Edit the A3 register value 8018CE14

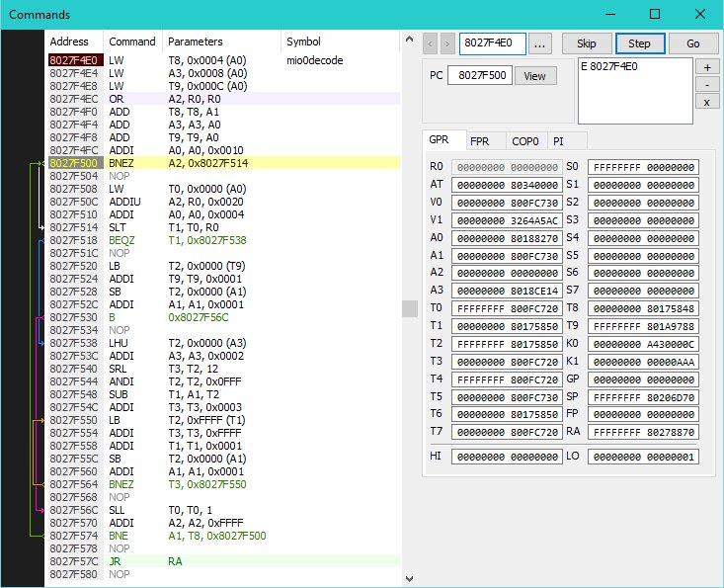point(507,291)
